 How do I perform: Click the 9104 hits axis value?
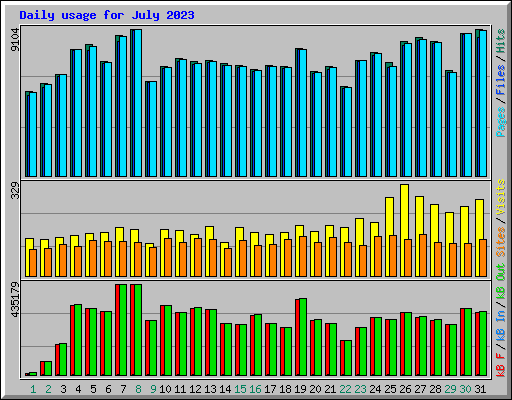15,40
